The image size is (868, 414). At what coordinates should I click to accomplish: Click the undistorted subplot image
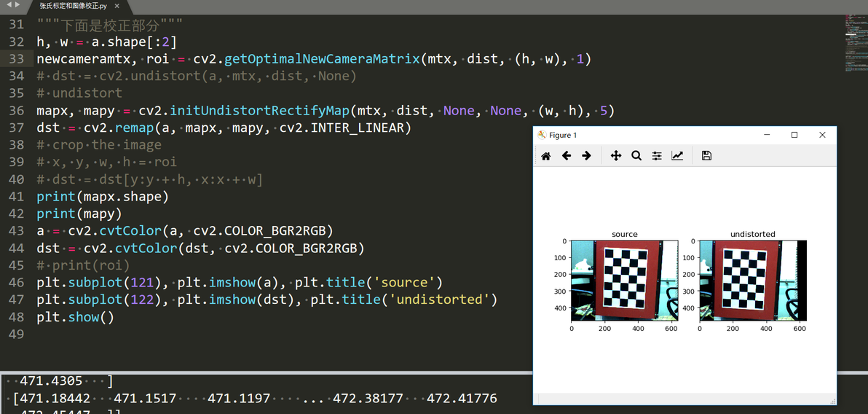[753, 281]
